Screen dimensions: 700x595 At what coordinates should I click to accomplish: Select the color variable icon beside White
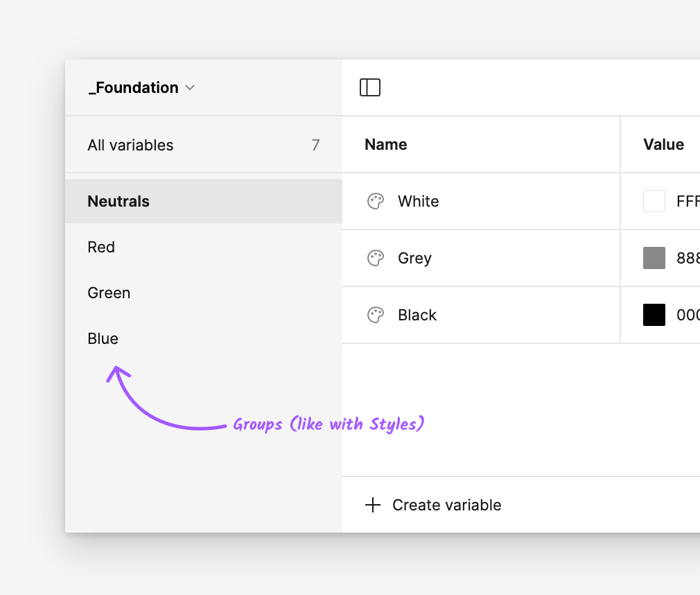[x=375, y=201]
